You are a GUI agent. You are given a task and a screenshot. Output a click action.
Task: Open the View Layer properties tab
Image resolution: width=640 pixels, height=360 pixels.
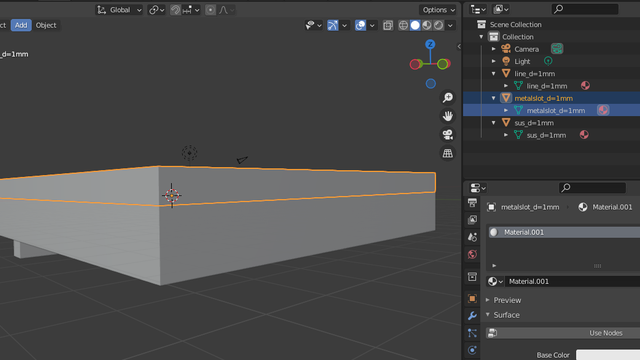[x=473, y=220]
